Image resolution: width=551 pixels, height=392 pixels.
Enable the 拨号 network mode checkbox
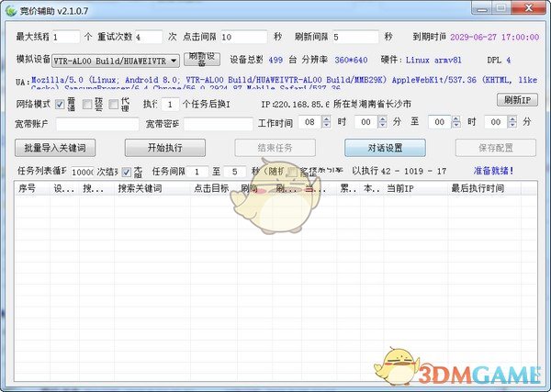point(87,105)
